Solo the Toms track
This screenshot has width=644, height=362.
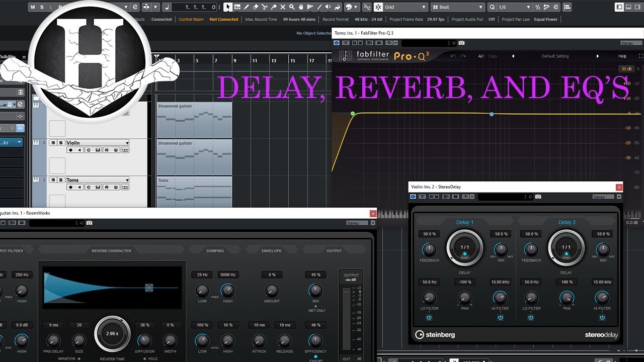(x=61, y=179)
